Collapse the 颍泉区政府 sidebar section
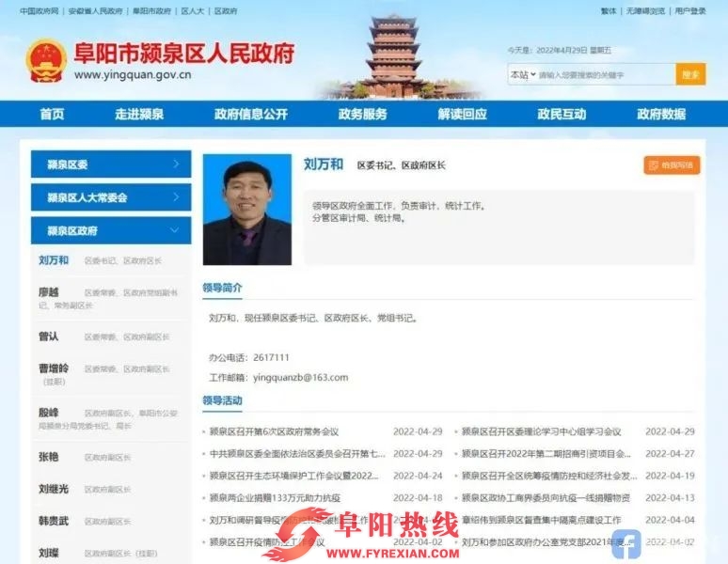The image size is (728, 564). pyautogui.click(x=111, y=230)
